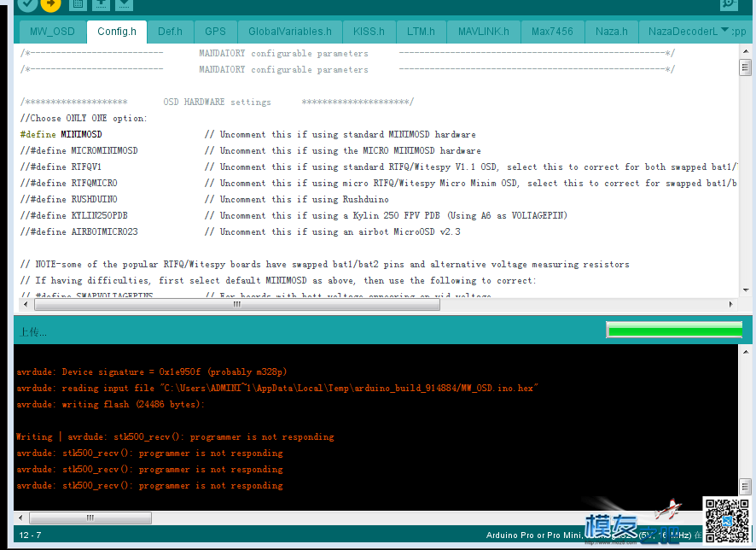The image size is (756, 550).
Task: Click the 'writing flash (24486 bytes)' console line
Action: tap(110, 404)
